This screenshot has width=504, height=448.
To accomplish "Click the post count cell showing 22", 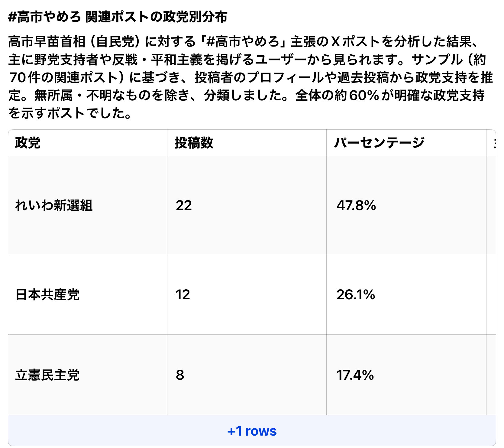I will click(184, 205).
